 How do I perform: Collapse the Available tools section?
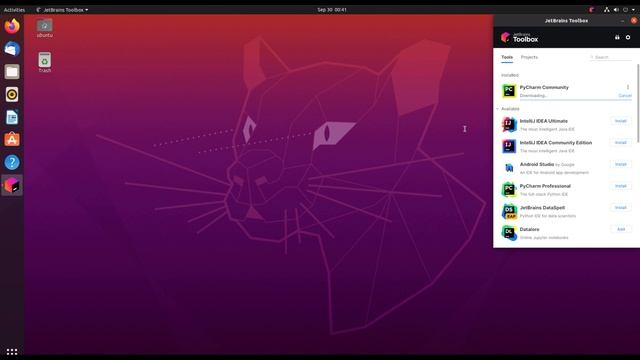497,109
